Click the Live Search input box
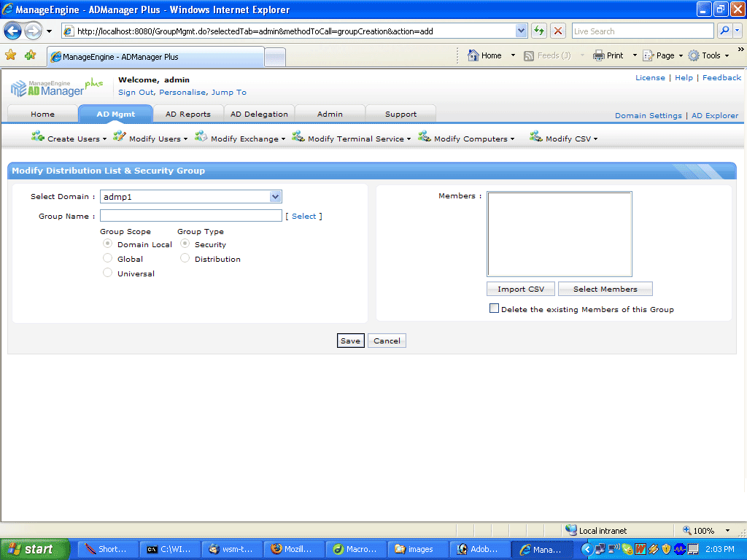 [643, 31]
